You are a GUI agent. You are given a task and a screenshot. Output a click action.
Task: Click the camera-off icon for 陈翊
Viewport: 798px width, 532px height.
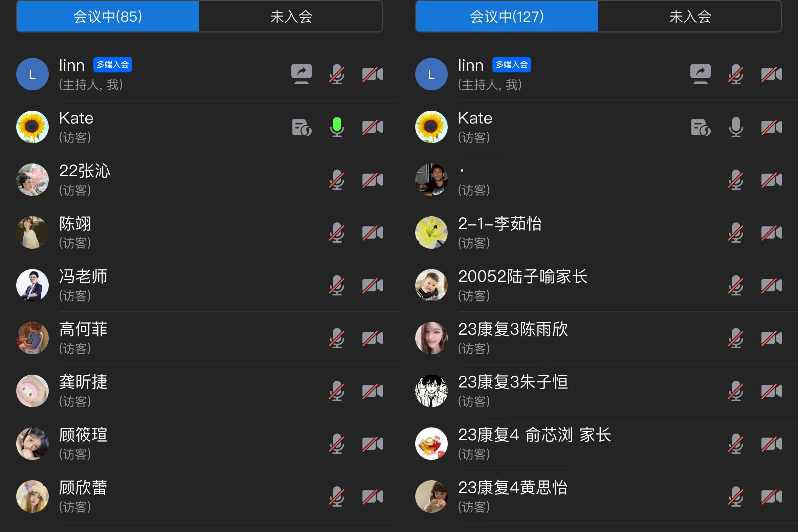[x=372, y=233]
